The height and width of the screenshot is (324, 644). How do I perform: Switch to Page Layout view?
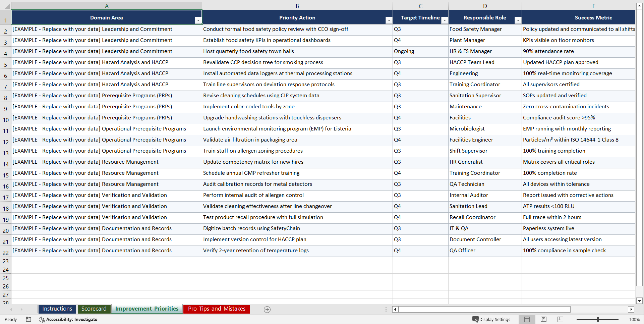click(x=543, y=319)
